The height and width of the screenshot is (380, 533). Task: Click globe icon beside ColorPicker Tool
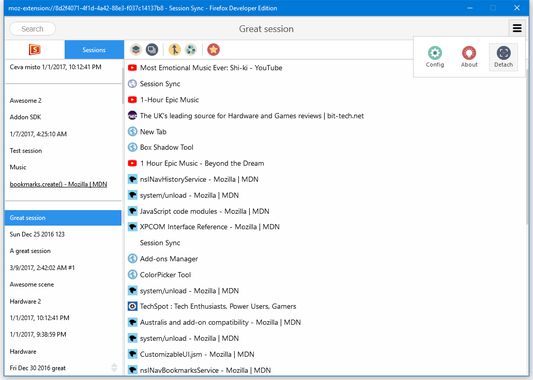[x=132, y=275]
